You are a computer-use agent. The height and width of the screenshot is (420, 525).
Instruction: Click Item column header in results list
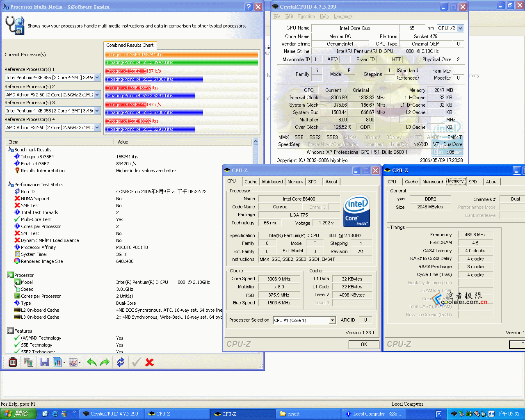[x=59, y=142]
